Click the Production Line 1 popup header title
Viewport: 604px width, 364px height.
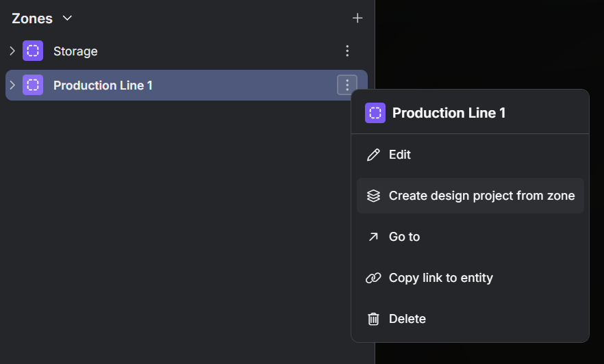449,113
